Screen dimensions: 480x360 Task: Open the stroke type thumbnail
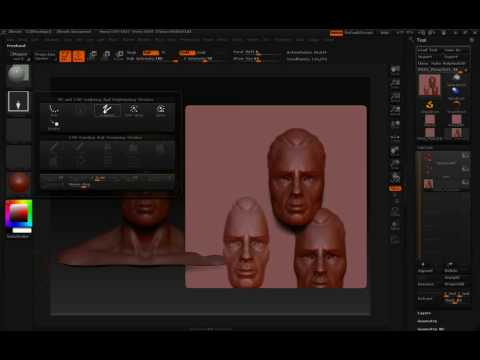point(18,101)
